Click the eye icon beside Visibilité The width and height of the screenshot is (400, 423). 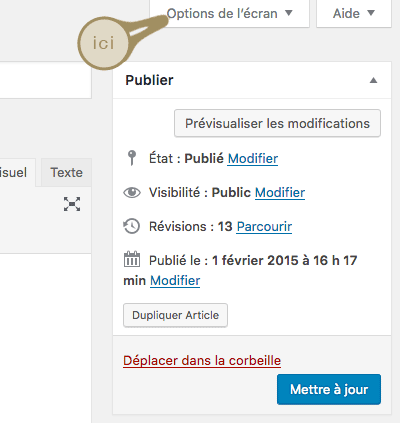tap(132, 192)
